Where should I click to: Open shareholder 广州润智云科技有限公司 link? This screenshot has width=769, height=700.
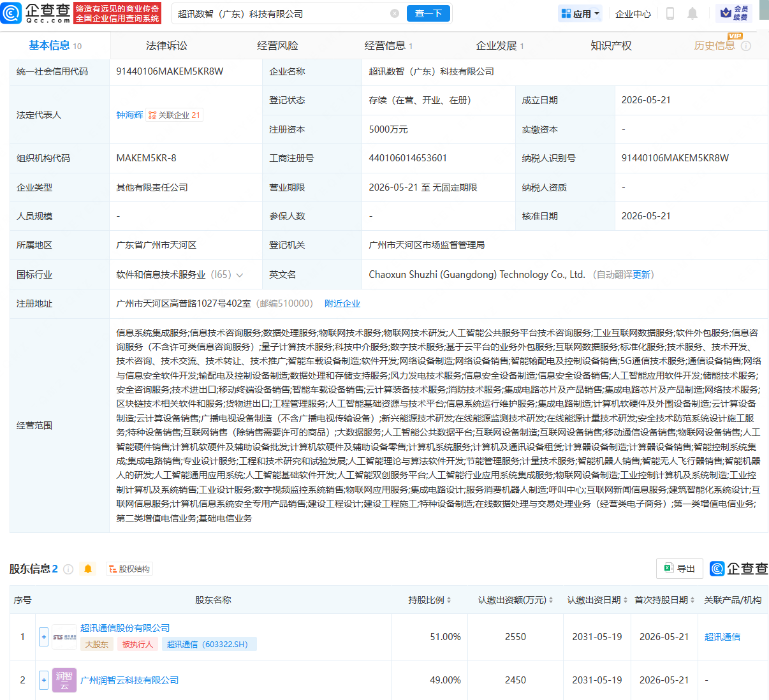129,680
